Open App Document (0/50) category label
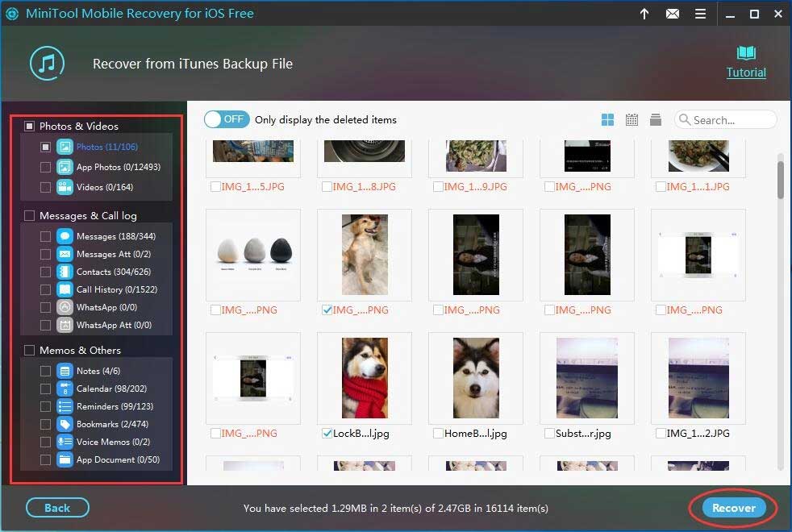This screenshot has width=792, height=532. (x=119, y=459)
